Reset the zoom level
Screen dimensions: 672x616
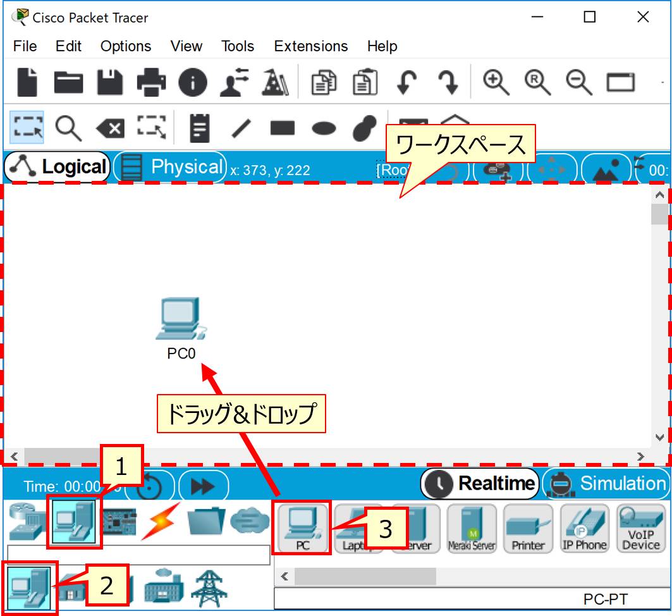(537, 82)
